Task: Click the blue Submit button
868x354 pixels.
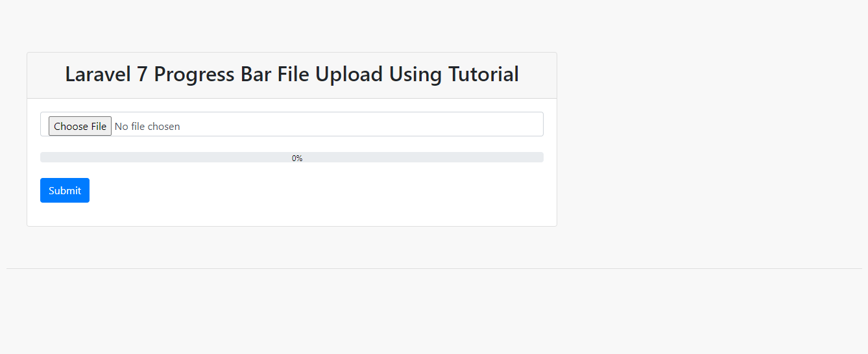Action: [65, 190]
